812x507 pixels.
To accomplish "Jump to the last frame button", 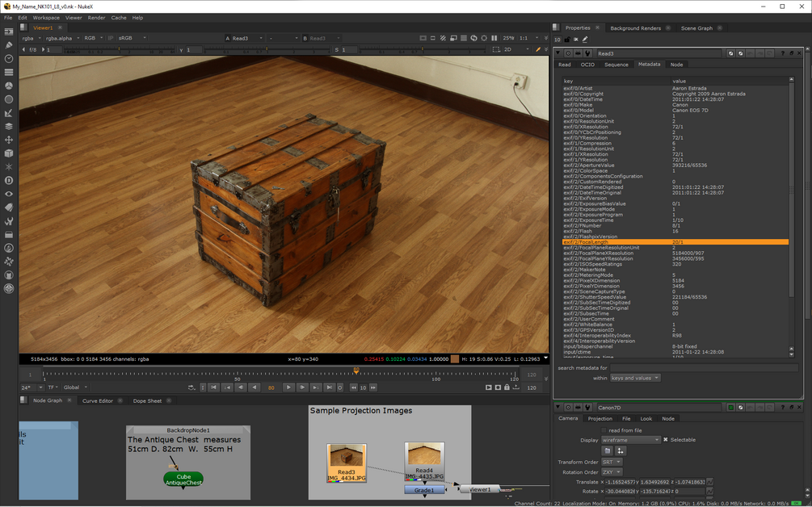I will tap(329, 388).
